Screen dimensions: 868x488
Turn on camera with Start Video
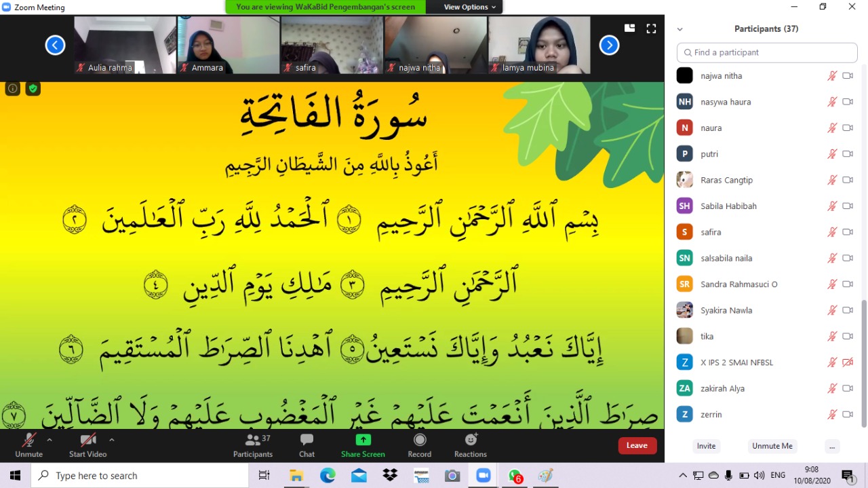pos(87,445)
